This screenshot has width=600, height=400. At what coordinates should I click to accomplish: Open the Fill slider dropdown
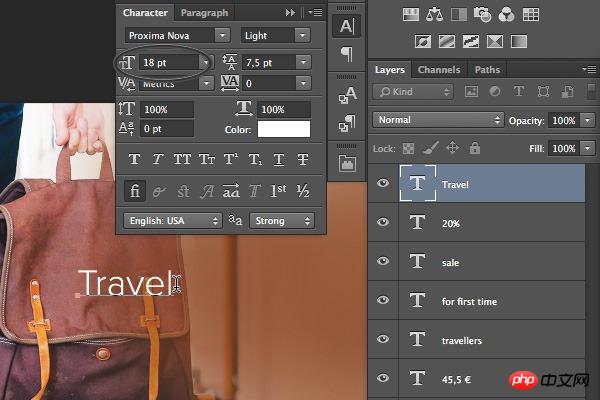588,148
